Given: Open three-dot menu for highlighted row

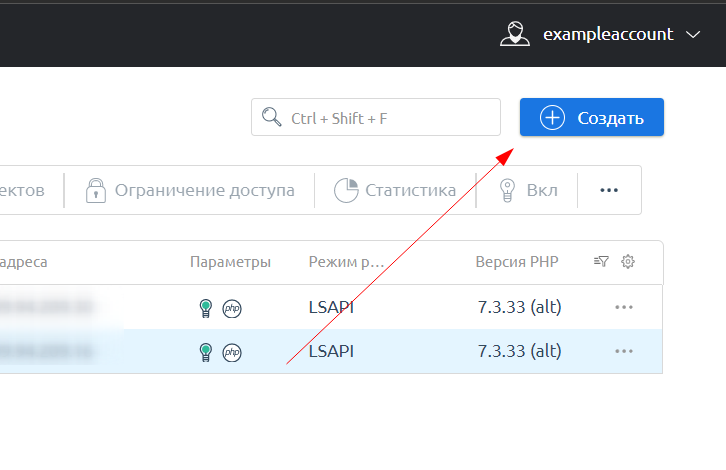Looking at the screenshot, I should click(x=624, y=351).
